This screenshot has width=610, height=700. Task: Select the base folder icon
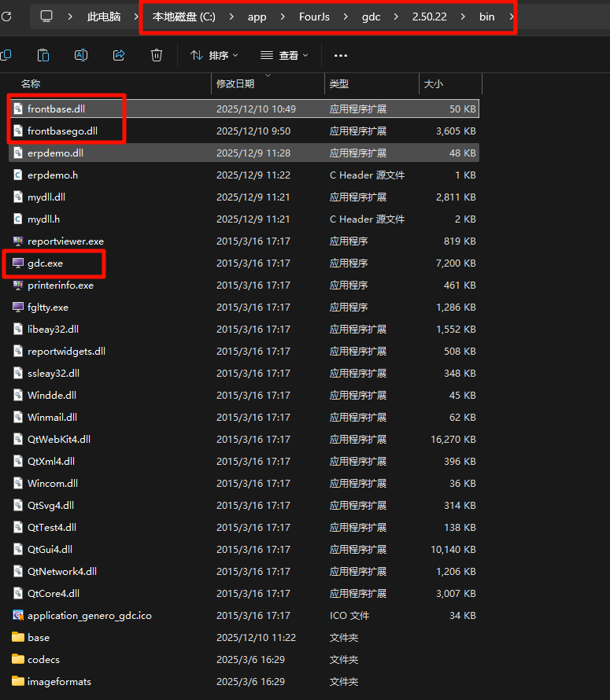pyautogui.click(x=18, y=637)
